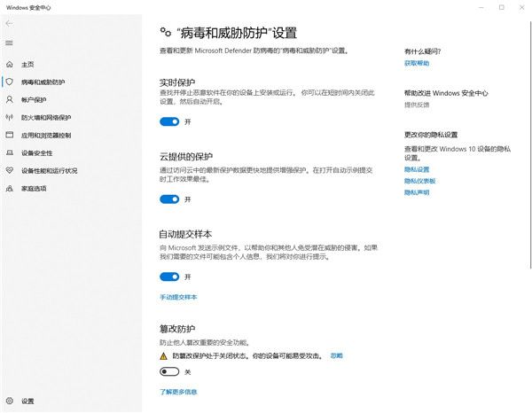The width and height of the screenshot is (532, 413).
Task: Click the home icon in sidebar
Action: (x=10, y=64)
